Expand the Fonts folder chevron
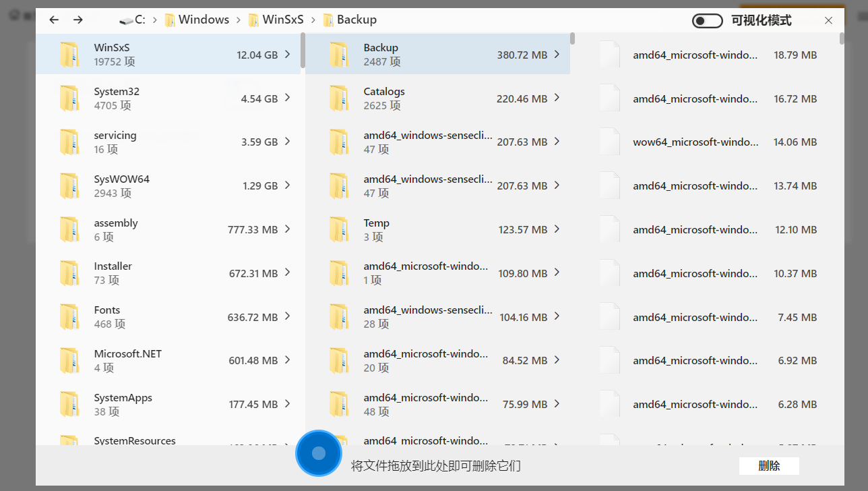The height and width of the screenshot is (491, 868). [288, 316]
